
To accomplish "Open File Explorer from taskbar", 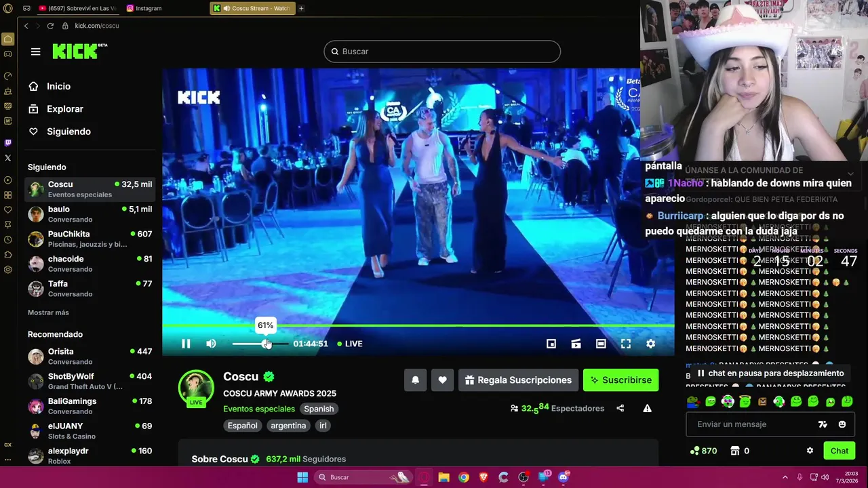I will click(x=443, y=477).
